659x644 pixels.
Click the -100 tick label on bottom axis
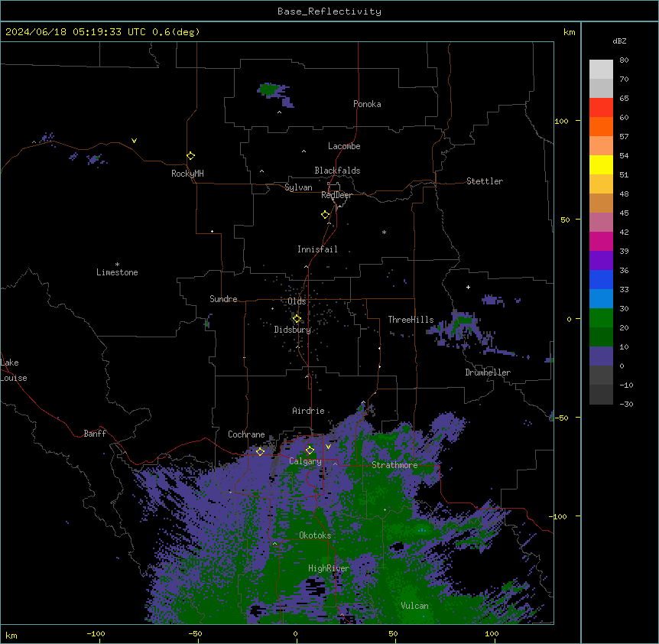[96, 633]
